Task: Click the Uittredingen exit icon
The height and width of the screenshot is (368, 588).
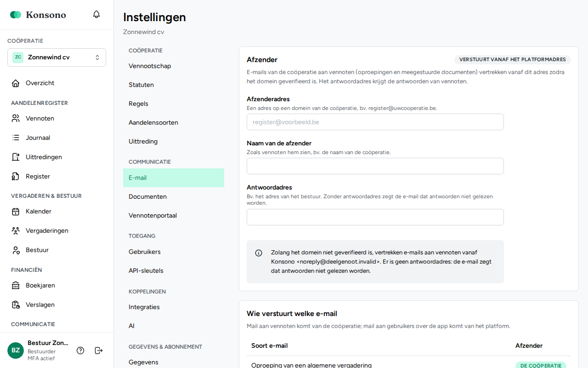Action: pos(16,157)
